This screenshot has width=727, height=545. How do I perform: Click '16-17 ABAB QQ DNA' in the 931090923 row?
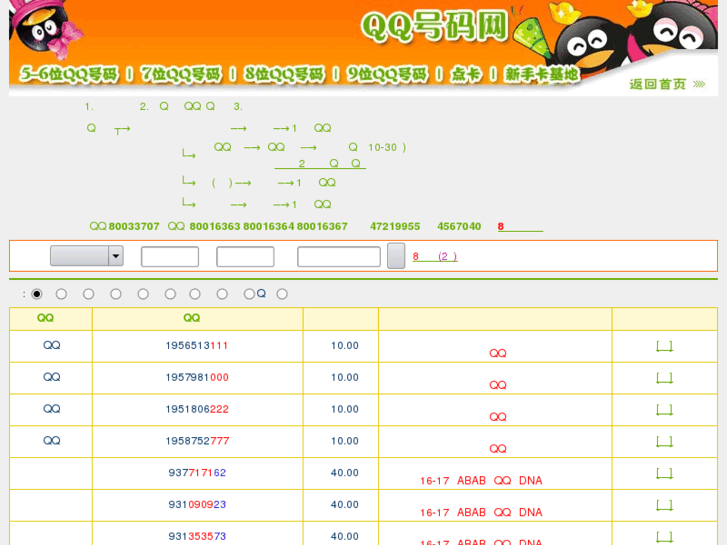click(x=481, y=513)
